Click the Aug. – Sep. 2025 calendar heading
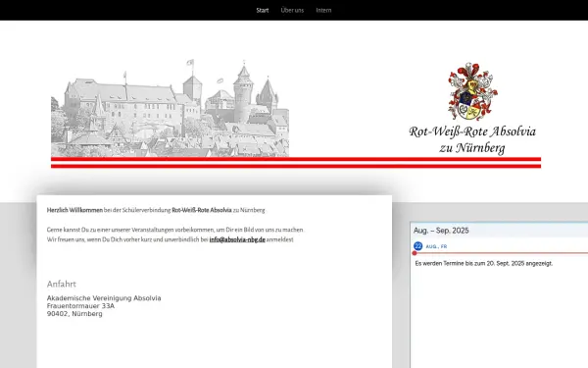Viewport: 588px width, 368px height. tap(441, 231)
